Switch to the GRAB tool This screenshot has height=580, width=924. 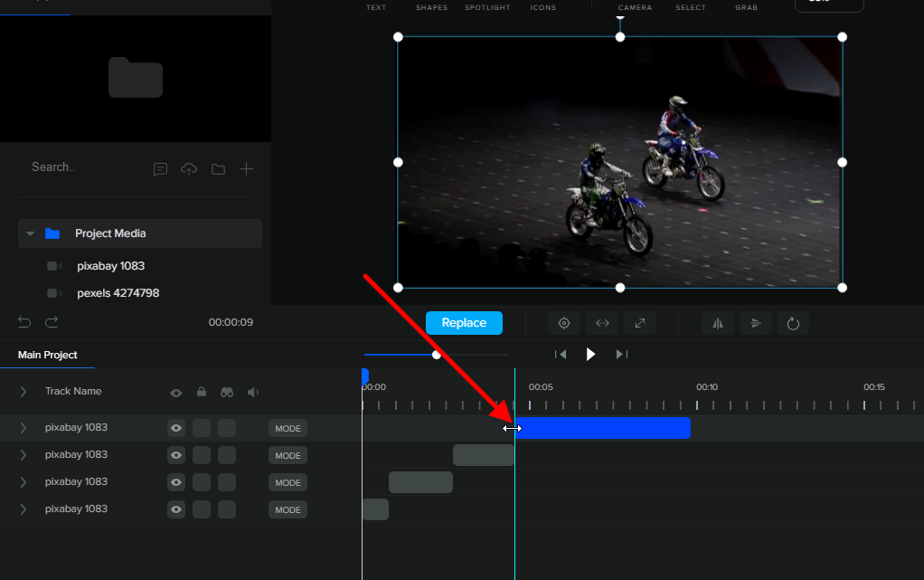(x=746, y=7)
